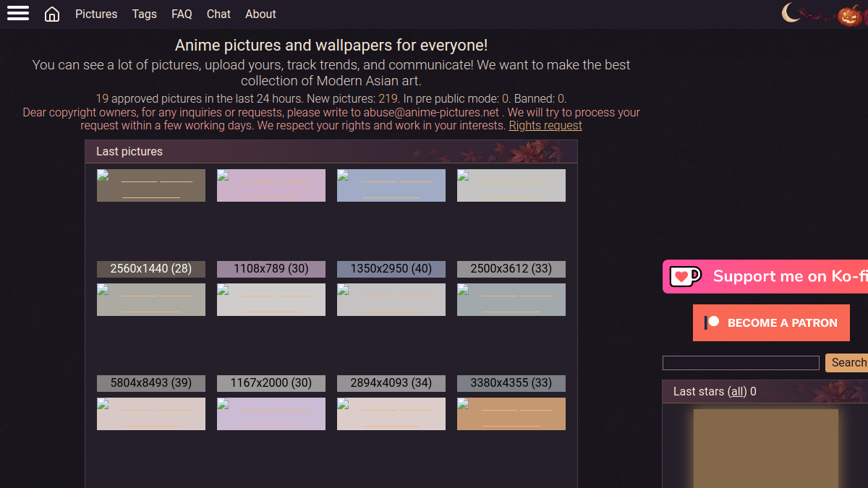This screenshot has width=868, height=488.
Task: Open the thumbnail above 2560x1440 (28)
Action: 151,186
